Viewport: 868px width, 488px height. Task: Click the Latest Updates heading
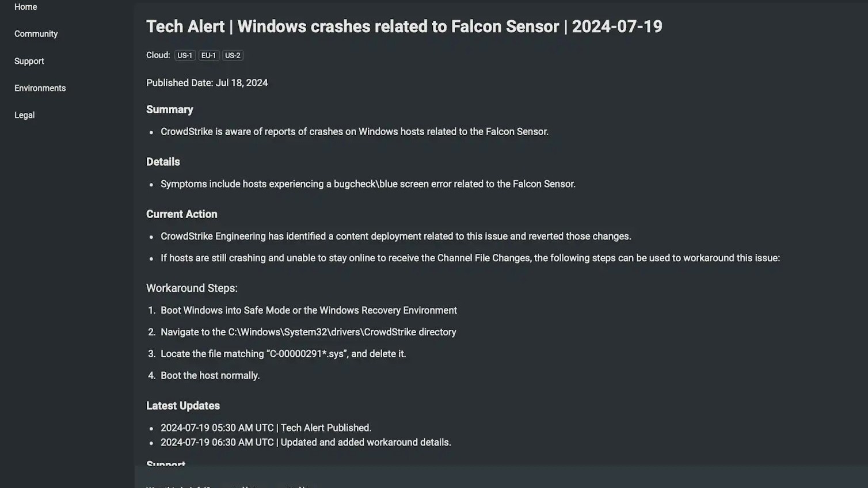[182, 406]
